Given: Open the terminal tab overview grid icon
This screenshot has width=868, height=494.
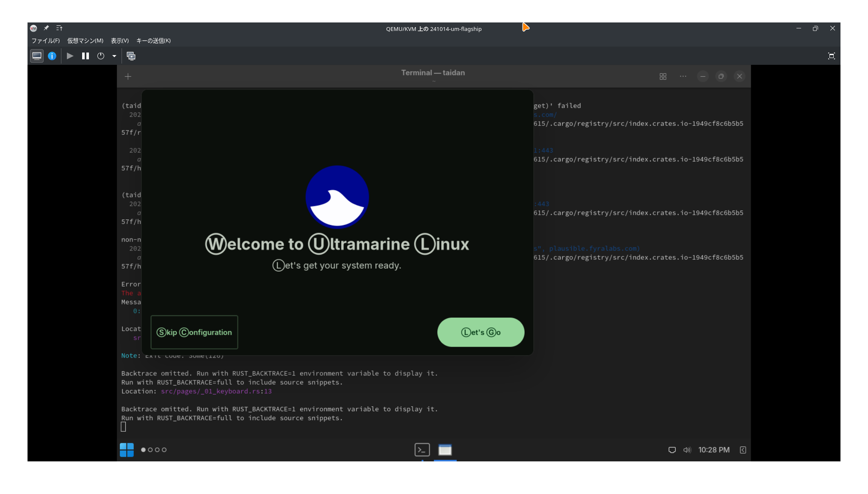Looking at the screenshot, I should coord(663,76).
